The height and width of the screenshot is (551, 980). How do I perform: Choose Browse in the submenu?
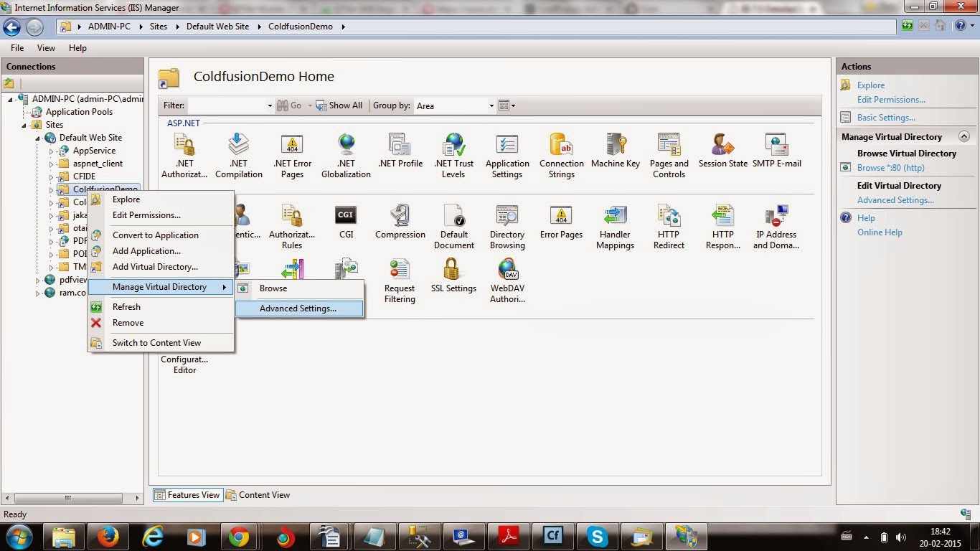299,288
